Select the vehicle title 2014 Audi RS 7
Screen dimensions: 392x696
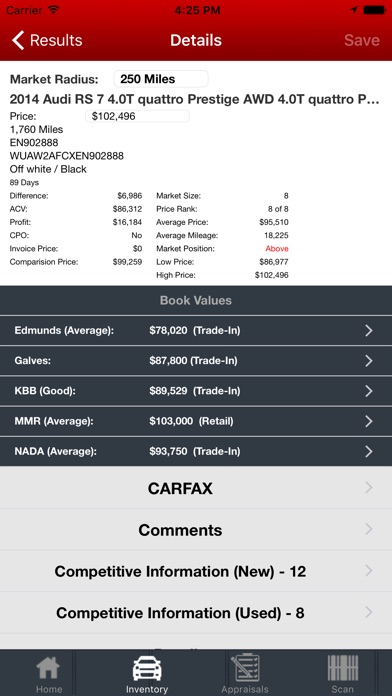coord(194,99)
